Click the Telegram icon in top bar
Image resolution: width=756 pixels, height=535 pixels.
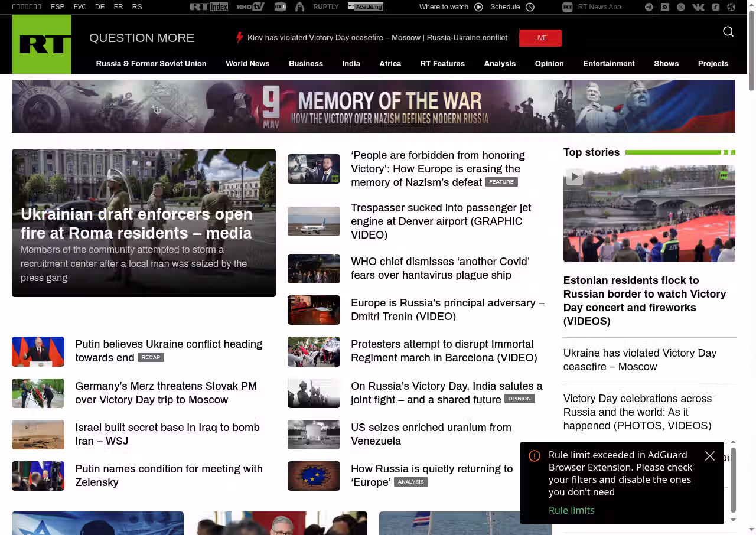pyautogui.click(x=649, y=7)
